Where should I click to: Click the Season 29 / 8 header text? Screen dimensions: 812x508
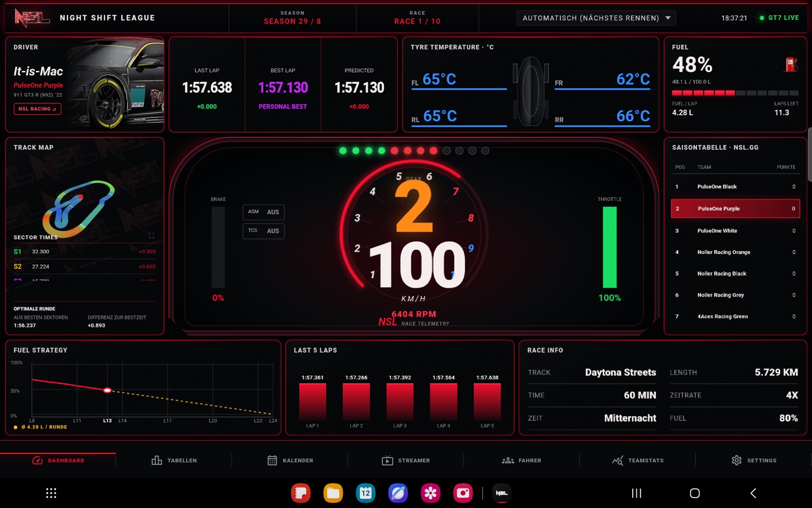point(292,21)
